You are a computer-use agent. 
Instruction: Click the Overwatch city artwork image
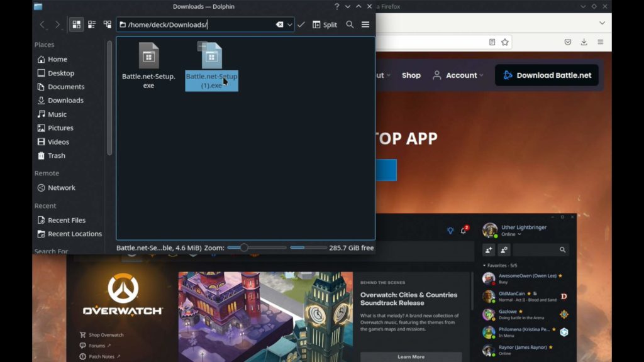point(265,317)
